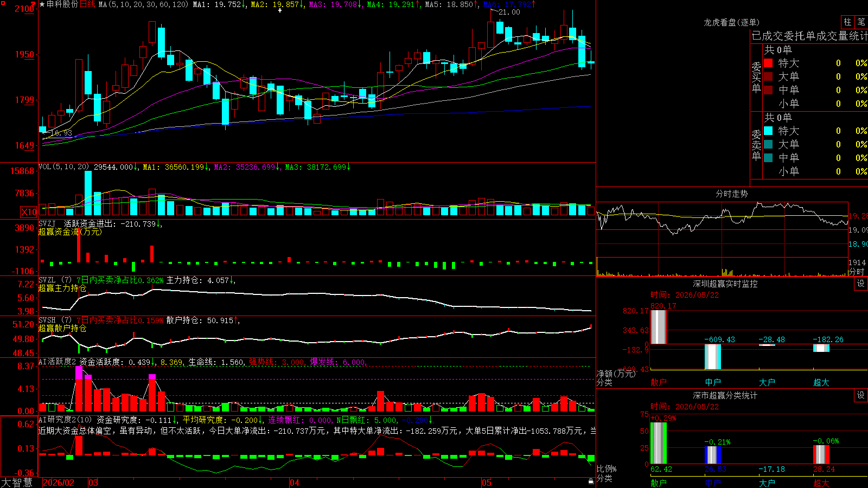This screenshot has height=488, width=868.
Task: Click the small red square icon at the chart's top-left corner
Action: click(3, 3)
